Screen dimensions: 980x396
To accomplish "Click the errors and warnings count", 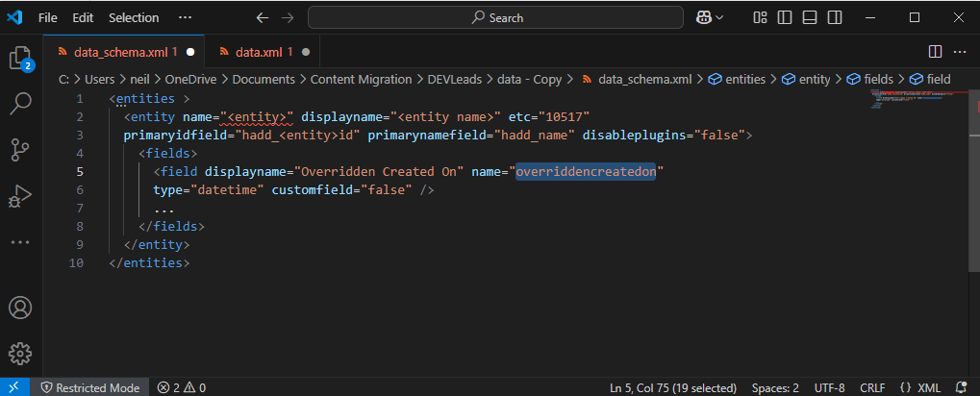I will [182, 387].
